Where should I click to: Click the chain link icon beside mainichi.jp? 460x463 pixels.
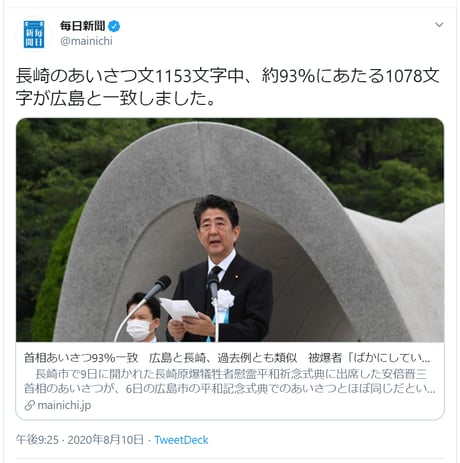29,405
